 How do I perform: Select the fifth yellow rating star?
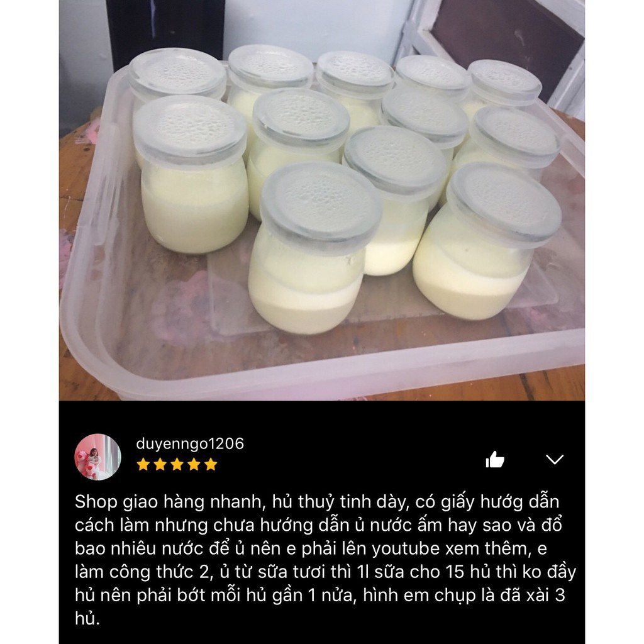211,465
